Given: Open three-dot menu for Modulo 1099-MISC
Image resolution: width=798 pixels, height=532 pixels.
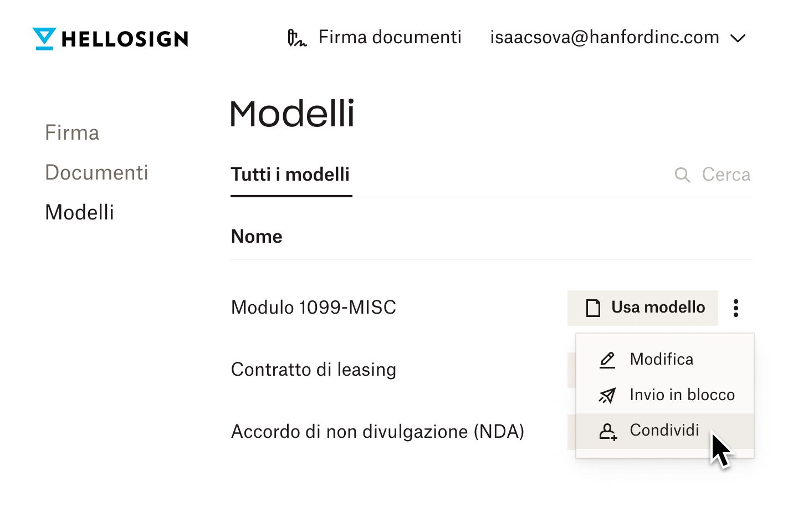Looking at the screenshot, I should pos(736,308).
